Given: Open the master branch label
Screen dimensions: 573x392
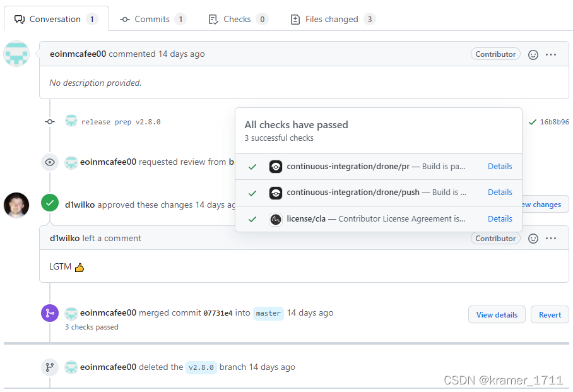Looking at the screenshot, I should point(268,313).
